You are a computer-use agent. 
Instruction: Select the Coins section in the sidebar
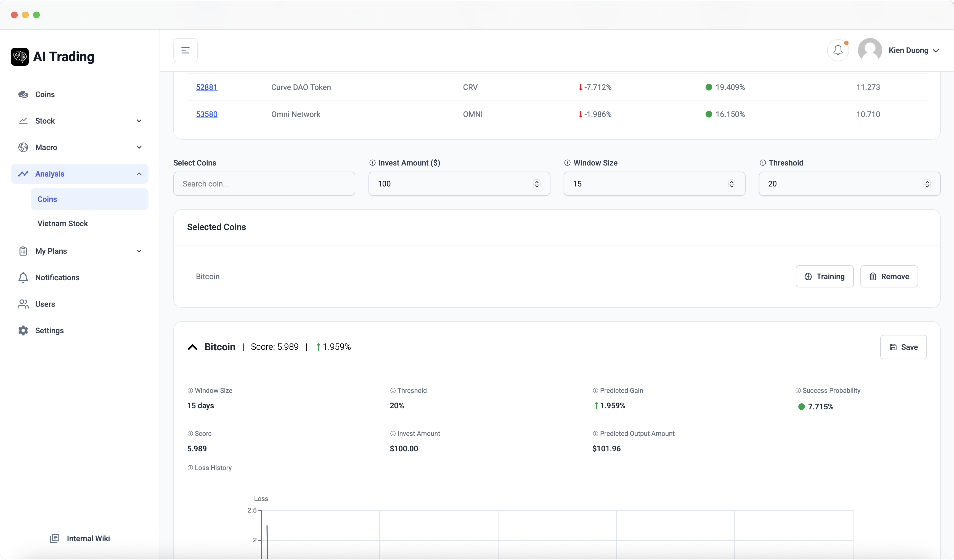click(x=45, y=94)
